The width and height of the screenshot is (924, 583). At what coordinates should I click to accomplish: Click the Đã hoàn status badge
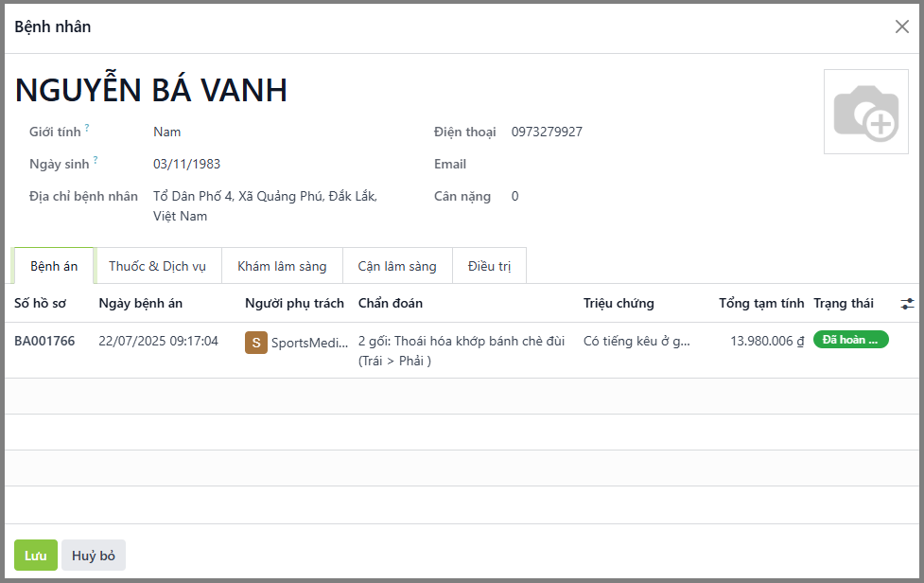[x=850, y=340]
